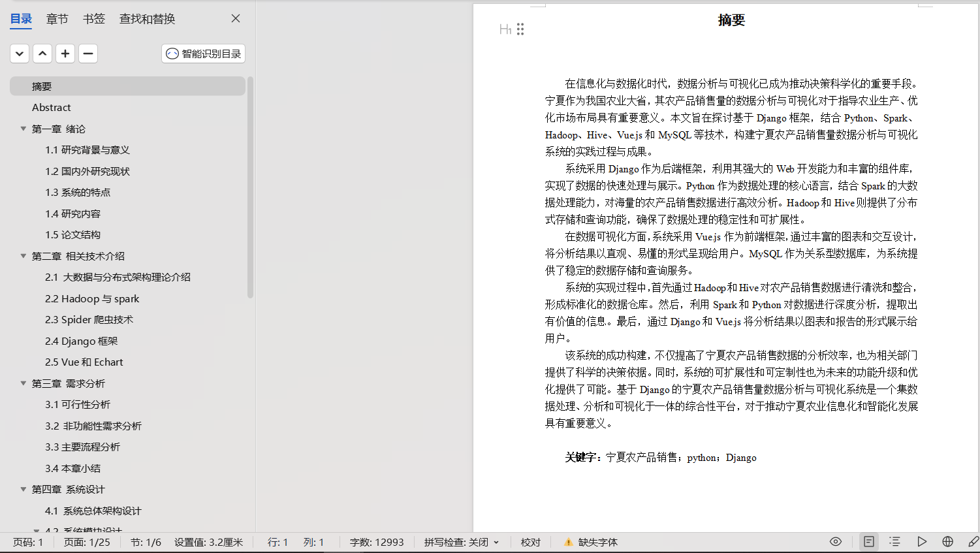Image resolution: width=980 pixels, height=553 pixels.
Task: Click 节: 1/6 in status bar
Action: tap(146, 542)
